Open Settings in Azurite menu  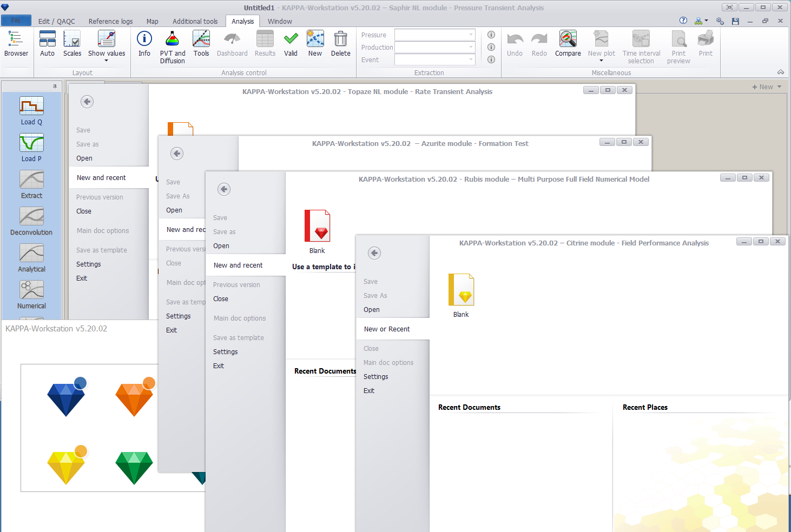[x=179, y=316]
